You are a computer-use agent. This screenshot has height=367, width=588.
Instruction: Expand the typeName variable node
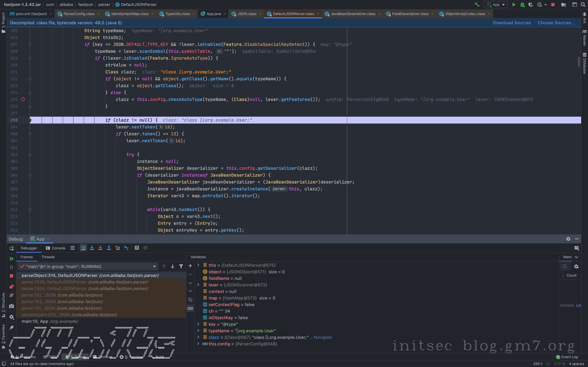(x=198, y=331)
